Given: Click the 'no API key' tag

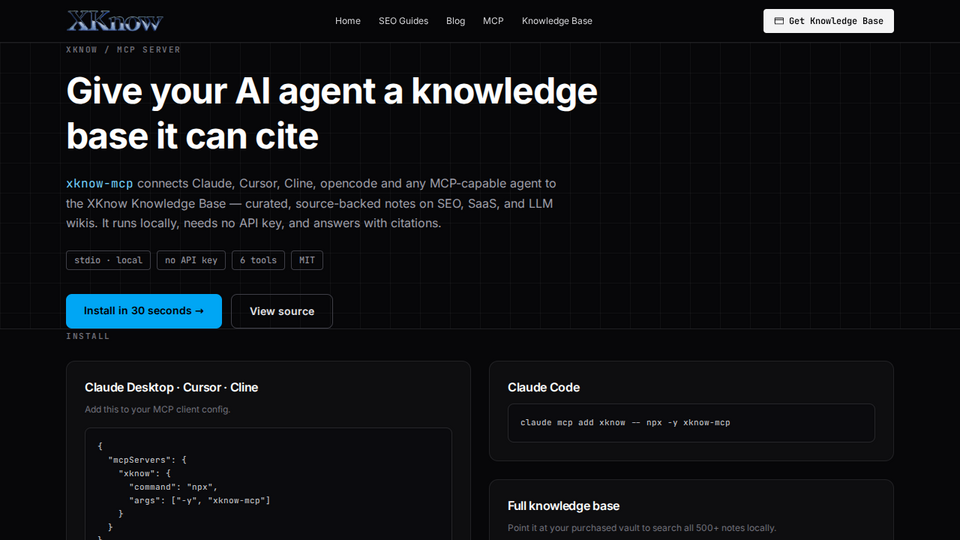Looking at the screenshot, I should point(191,260).
